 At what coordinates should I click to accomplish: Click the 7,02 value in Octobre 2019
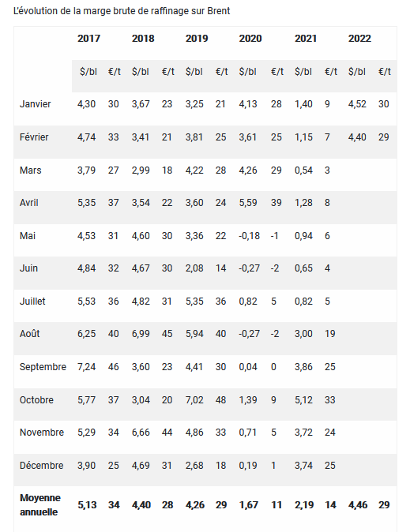click(194, 400)
